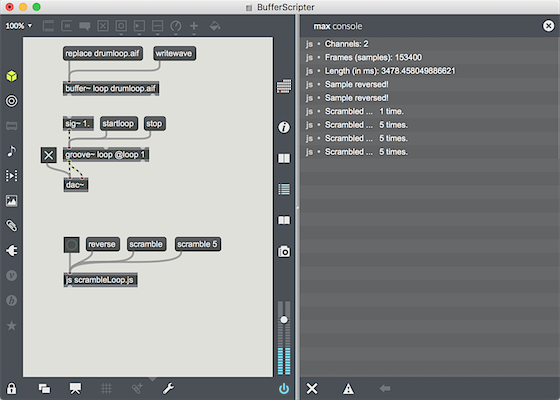
Task: Open the calendar view icon in right toolbar
Action: pyautogui.click(x=284, y=86)
